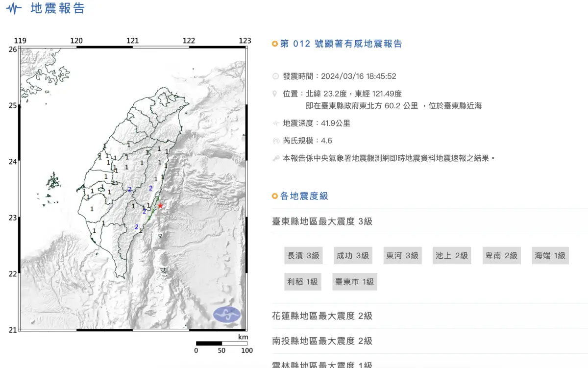Click the orange bullet icon beside 各地震度級
This screenshot has height=368, width=588.
tap(274, 196)
